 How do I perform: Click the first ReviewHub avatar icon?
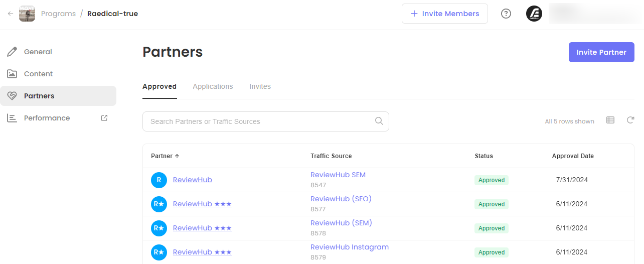pos(159,180)
